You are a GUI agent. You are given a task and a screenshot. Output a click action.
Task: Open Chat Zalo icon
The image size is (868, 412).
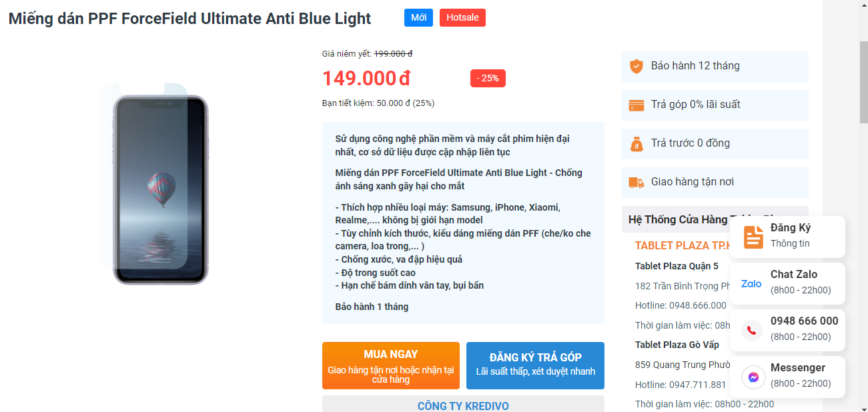tap(752, 283)
